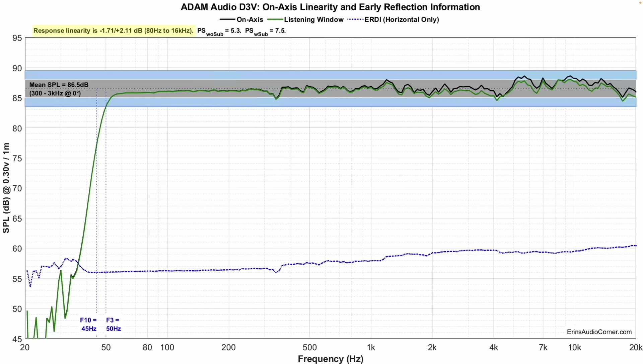Click the yellow Response linearity annotation
The width and height of the screenshot is (643, 364).
114,31
